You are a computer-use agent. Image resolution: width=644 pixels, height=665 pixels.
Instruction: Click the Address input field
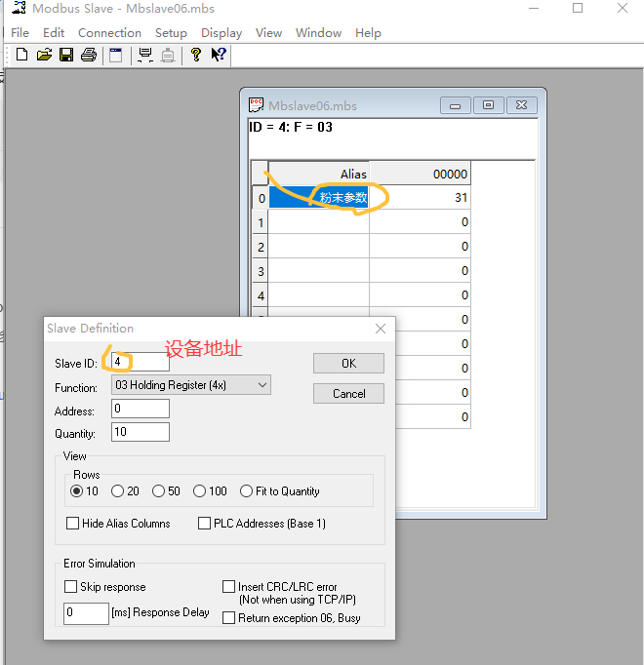point(141,409)
